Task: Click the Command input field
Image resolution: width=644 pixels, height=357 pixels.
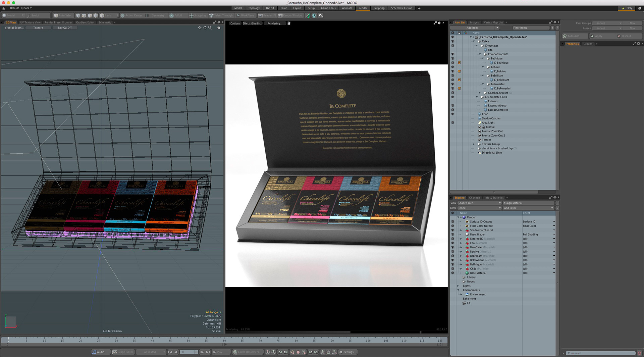Action: pyautogui.click(x=601, y=353)
